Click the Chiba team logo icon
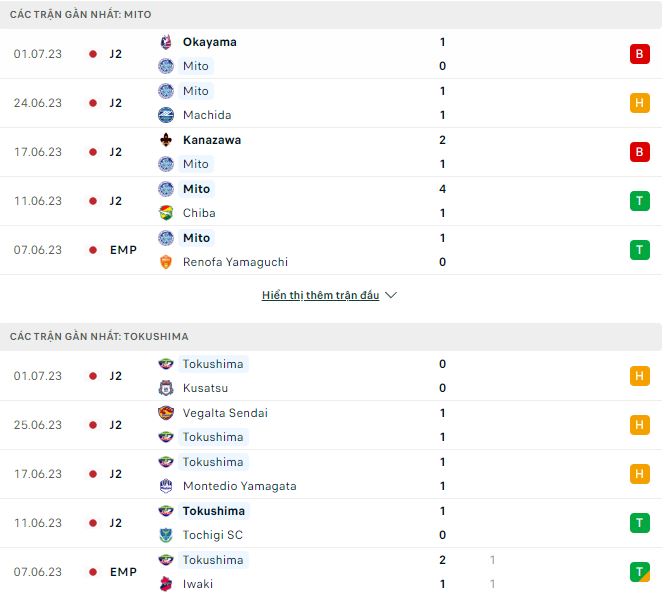The image size is (664, 596). pyautogui.click(x=166, y=213)
